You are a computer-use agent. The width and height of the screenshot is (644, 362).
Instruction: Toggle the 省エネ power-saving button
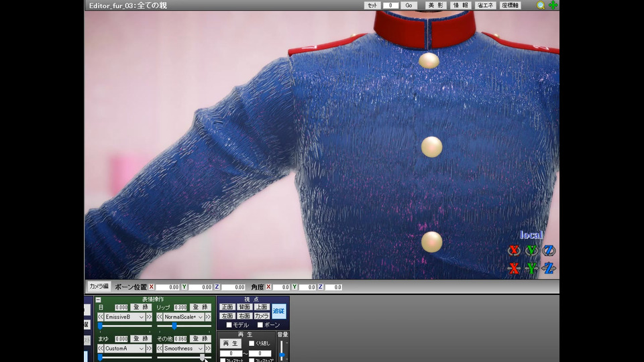(485, 5)
